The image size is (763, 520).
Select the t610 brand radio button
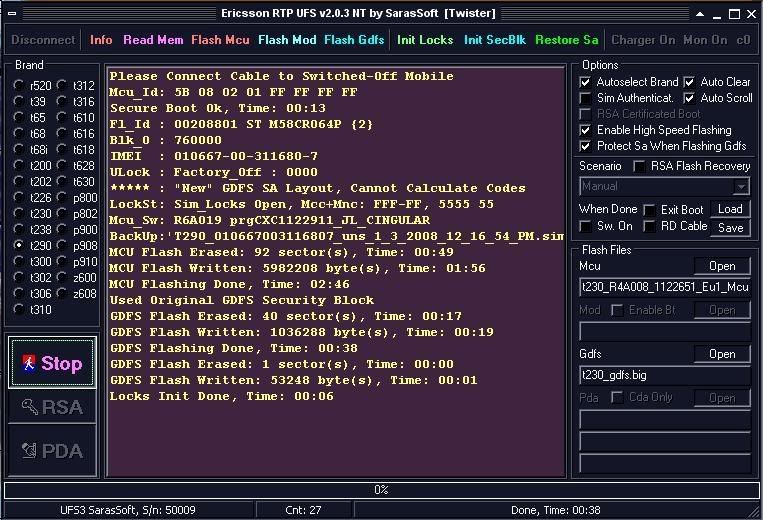pos(61,117)
